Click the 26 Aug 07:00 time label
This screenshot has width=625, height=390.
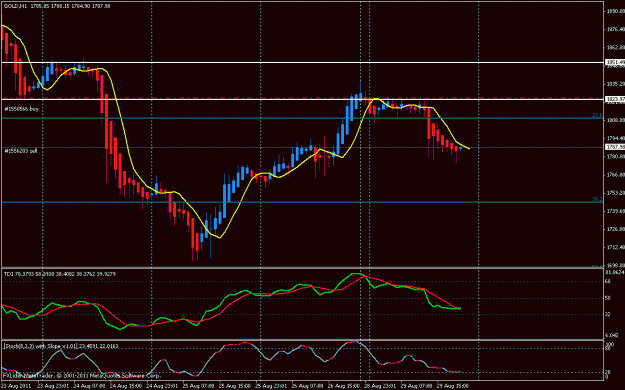click(306, 386)
